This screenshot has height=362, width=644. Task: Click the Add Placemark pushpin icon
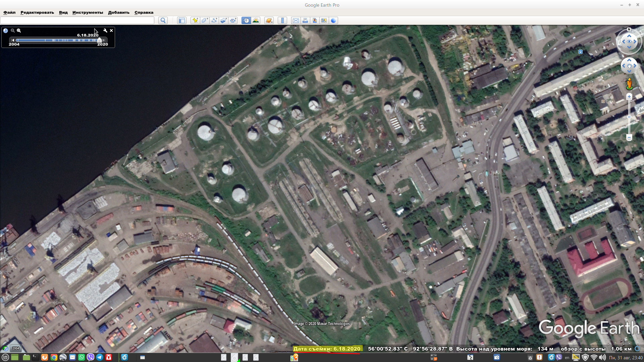pos(195,20)
